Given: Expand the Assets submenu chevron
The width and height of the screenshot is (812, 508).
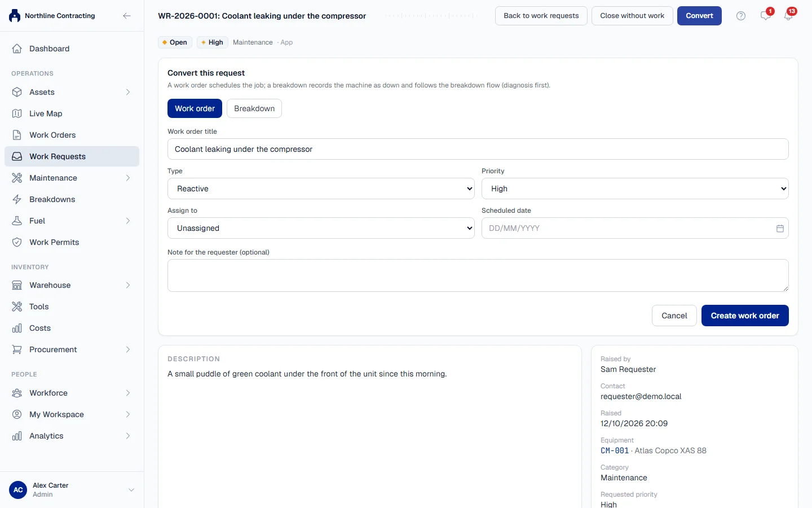Looking at the screenshot, I should click(x=128, y=92).
